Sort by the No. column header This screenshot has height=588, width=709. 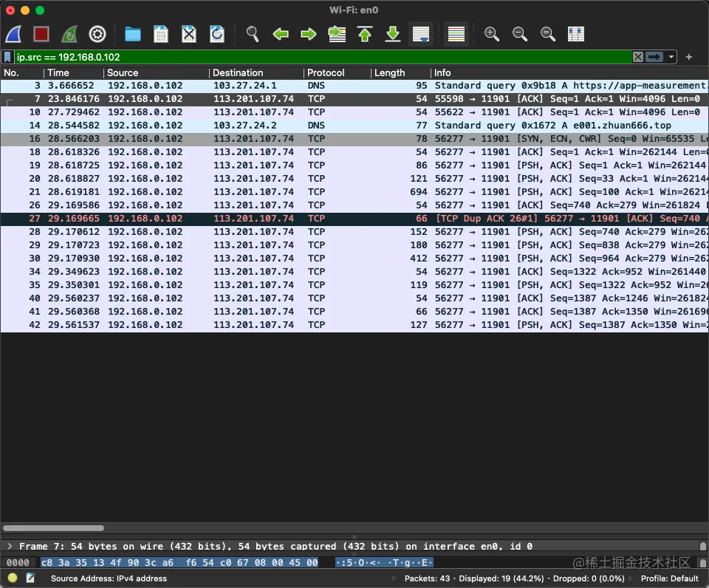click(x=21, y=73)
